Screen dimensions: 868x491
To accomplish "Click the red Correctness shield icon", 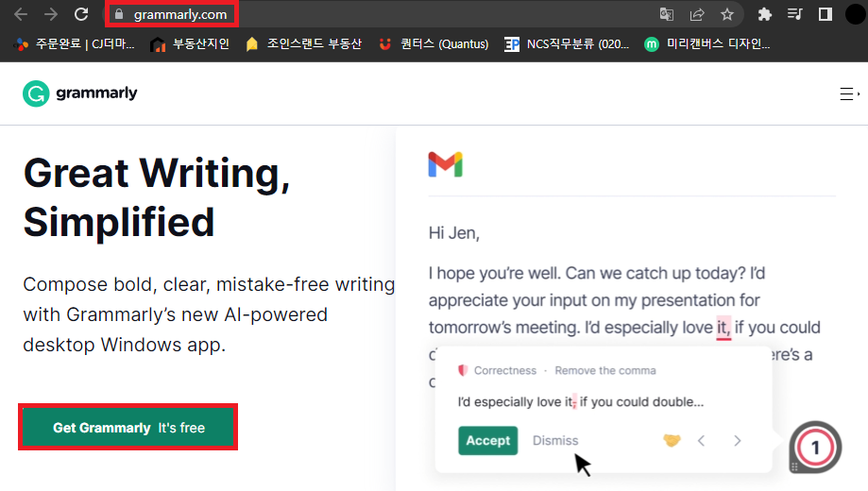I will point(463,370).
